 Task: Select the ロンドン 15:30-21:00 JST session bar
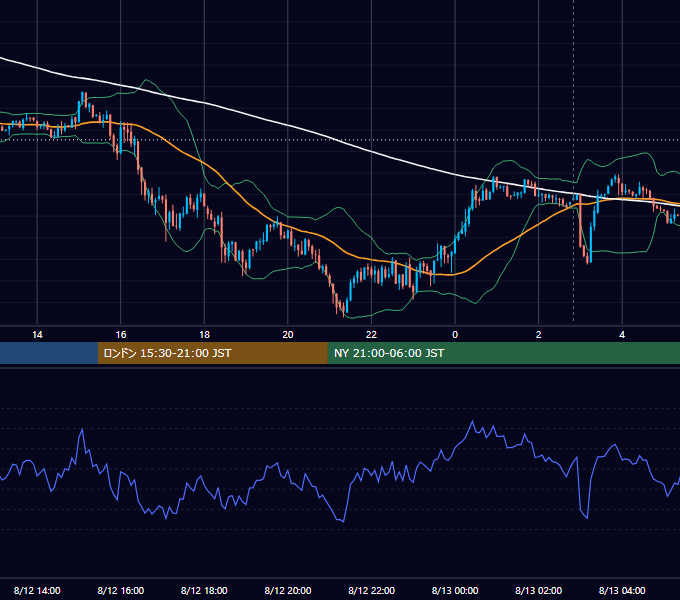pos(212,353)
